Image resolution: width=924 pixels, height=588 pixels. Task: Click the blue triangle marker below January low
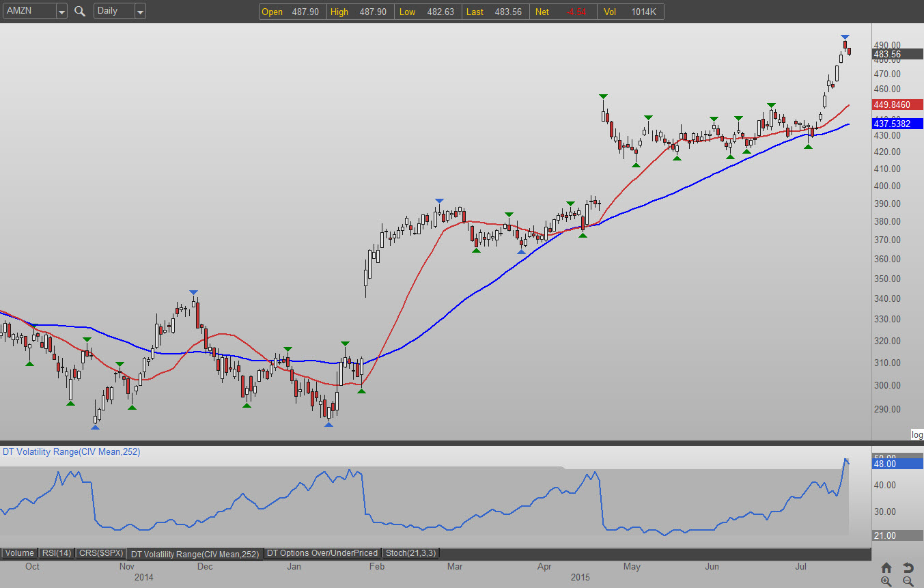coord(328,425)
